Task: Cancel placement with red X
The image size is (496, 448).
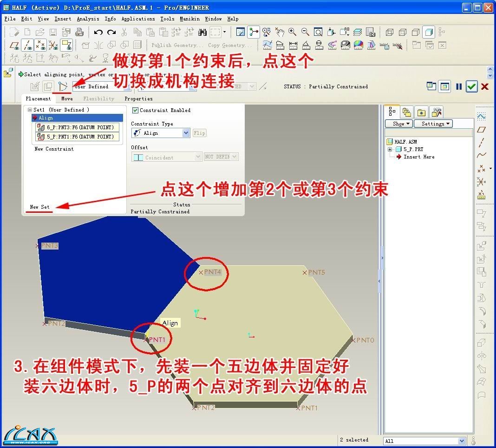Action: [484, 86]
